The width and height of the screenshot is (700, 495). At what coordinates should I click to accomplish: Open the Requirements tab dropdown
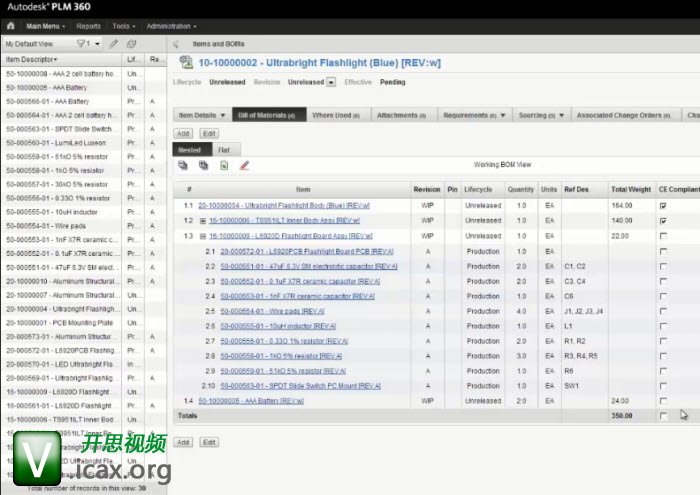coord(503,115)
